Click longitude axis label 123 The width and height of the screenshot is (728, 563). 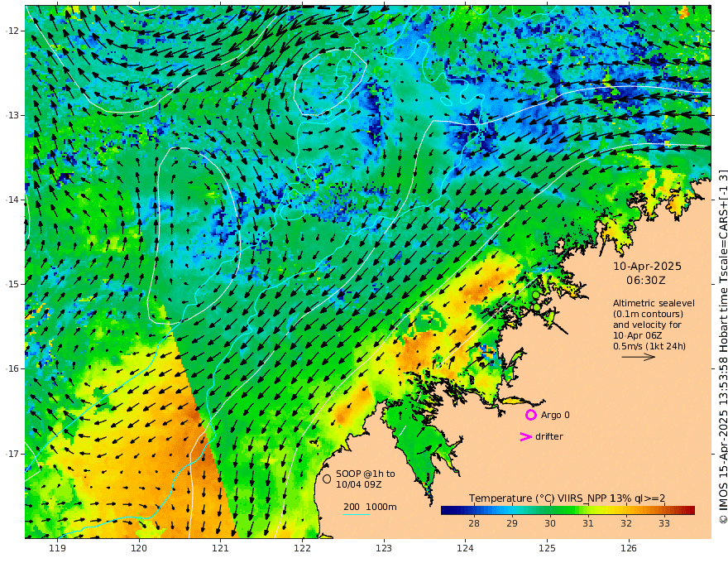click(x=384, y=548)
